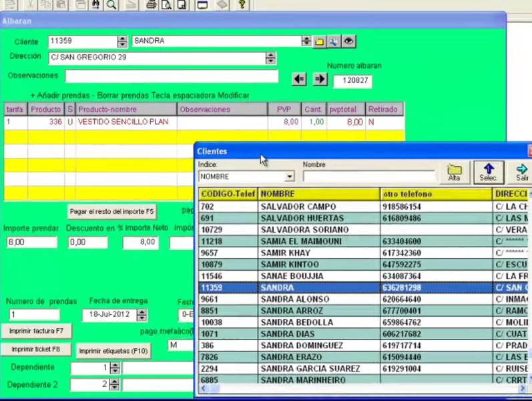Image resolution: width=532 pixels, height=401 pixels.
Task: Click the eye icon to view client
Action: (x=348, y=41)
